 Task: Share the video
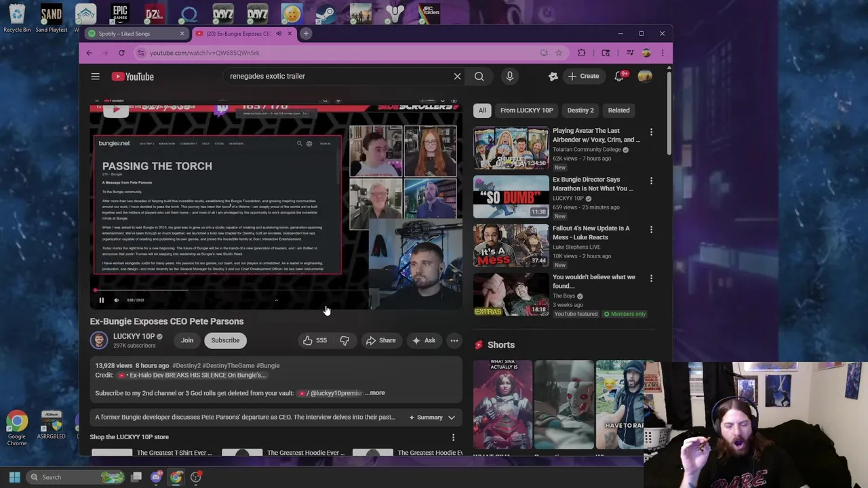pos(380,340)
